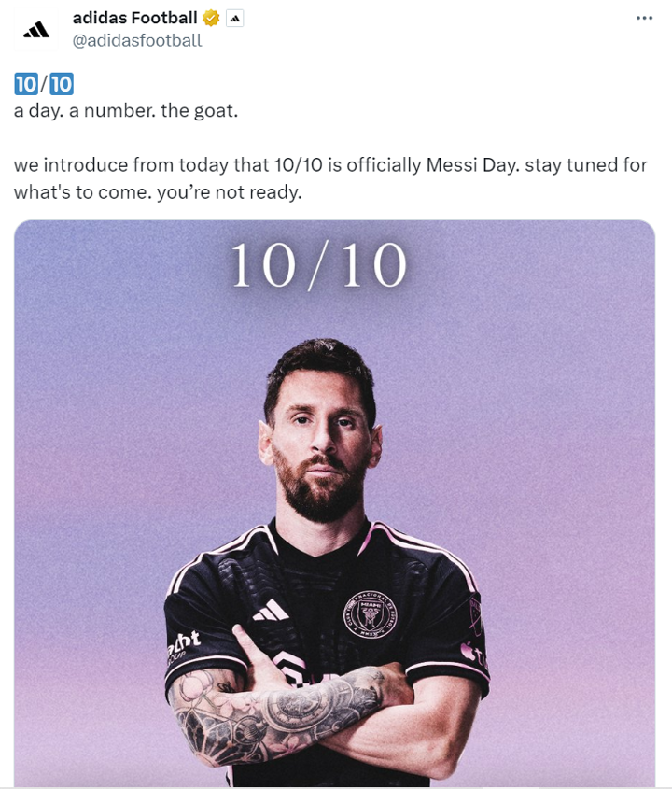
Task: Click the small adidas affiliate badge beside name
Action: coord(234,18)
